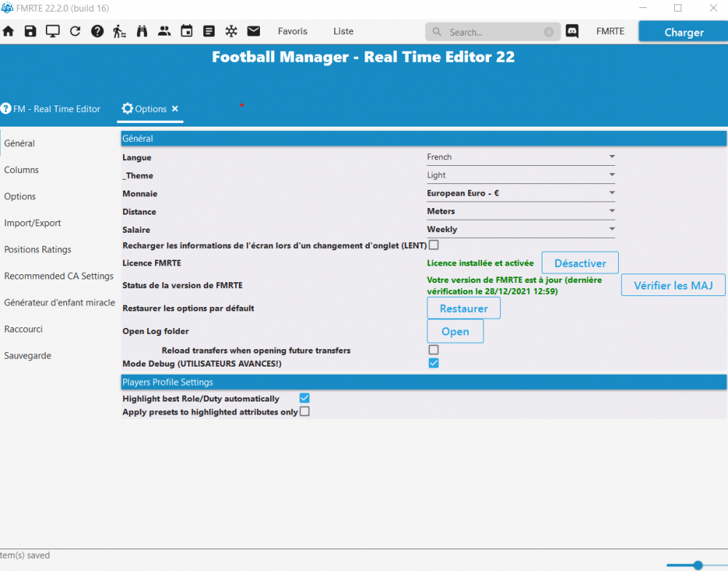728x571 pixels.
Task: Tick Reload transfers when opening future transfers
Action: pos(434,349)
